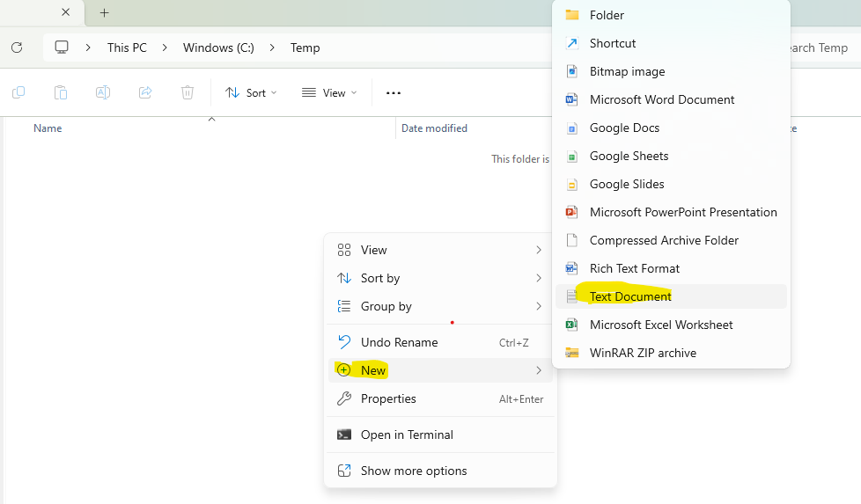Click Windows (C:) in the breadcrumb
861x504 pixels.
[x=218, y=47]
